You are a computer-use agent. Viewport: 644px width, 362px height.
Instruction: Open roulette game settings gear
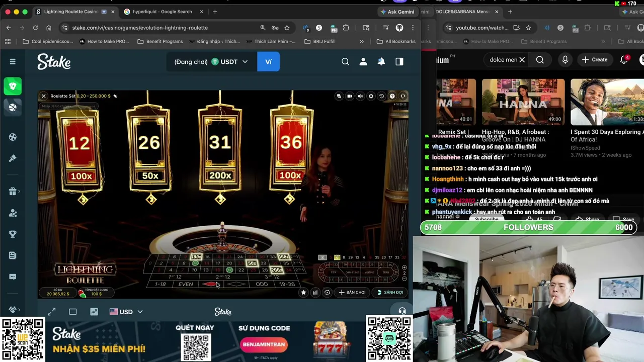(x=371, y=96)
